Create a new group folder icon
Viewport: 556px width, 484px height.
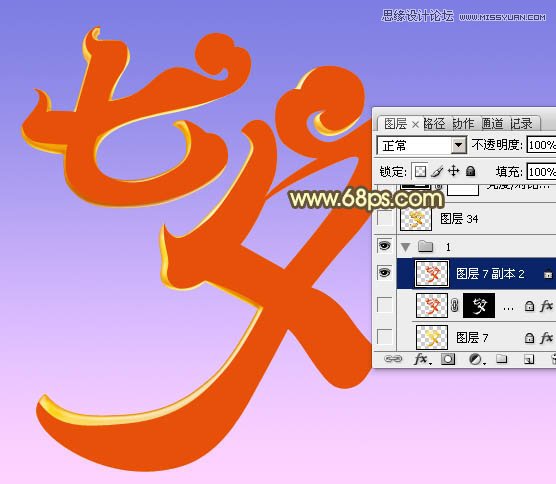(x=501, y=359)
